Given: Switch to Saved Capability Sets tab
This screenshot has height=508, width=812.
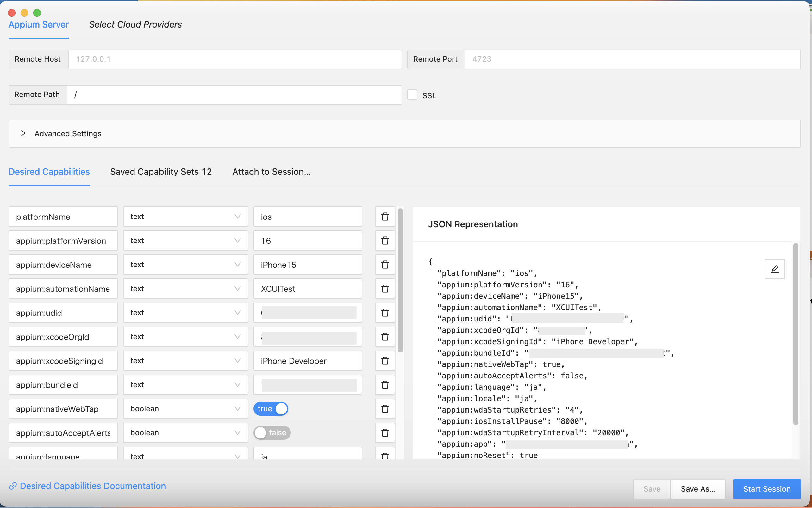Looking at the screenshot, I should [x=161, y=172].
